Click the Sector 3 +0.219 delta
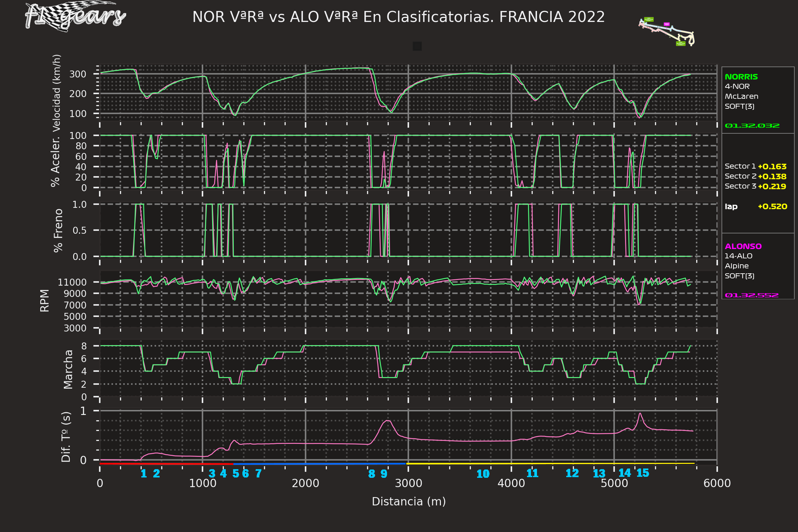This screenshot has height=532, width=798. 772,186
